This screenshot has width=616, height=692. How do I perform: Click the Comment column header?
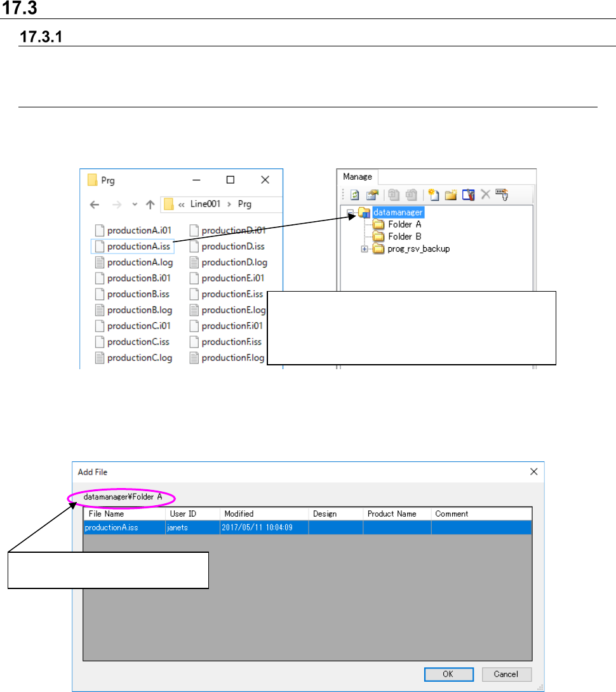pyautogui.click(x=481, y=513)
